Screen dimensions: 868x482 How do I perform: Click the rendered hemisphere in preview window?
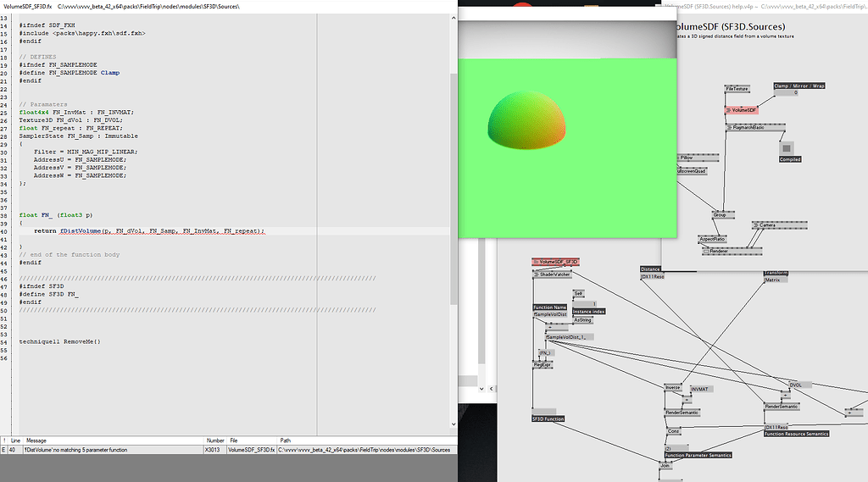coord(525,119)
